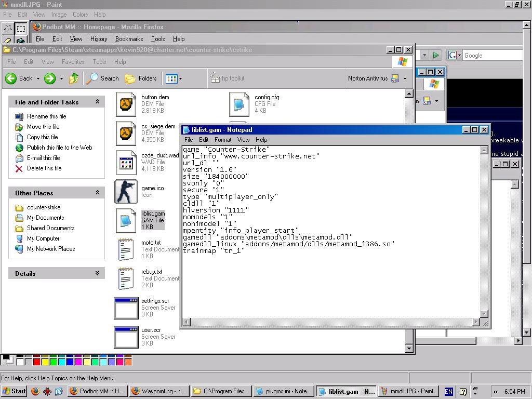Click EN language indicator in tray

pos(448,392)
